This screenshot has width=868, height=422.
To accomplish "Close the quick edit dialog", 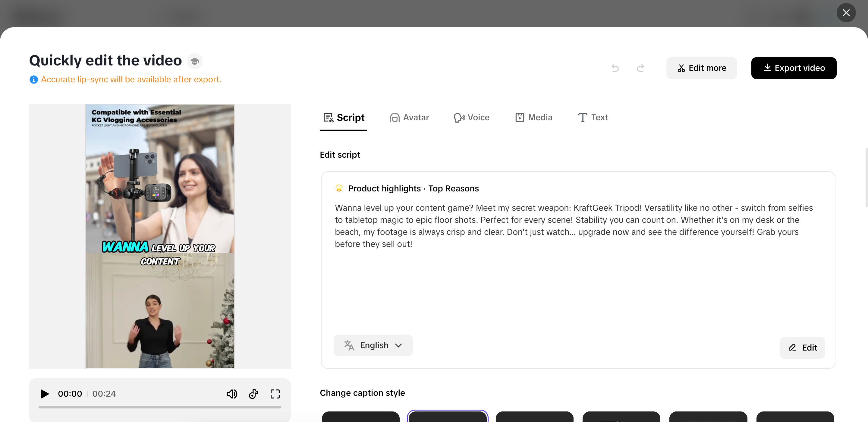I will (846, 13).
